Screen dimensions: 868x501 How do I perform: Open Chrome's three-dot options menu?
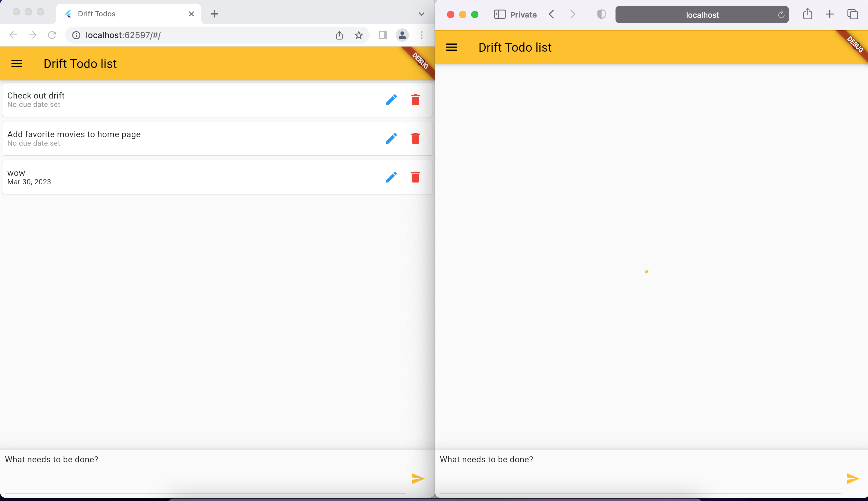[x=421, y=35]
